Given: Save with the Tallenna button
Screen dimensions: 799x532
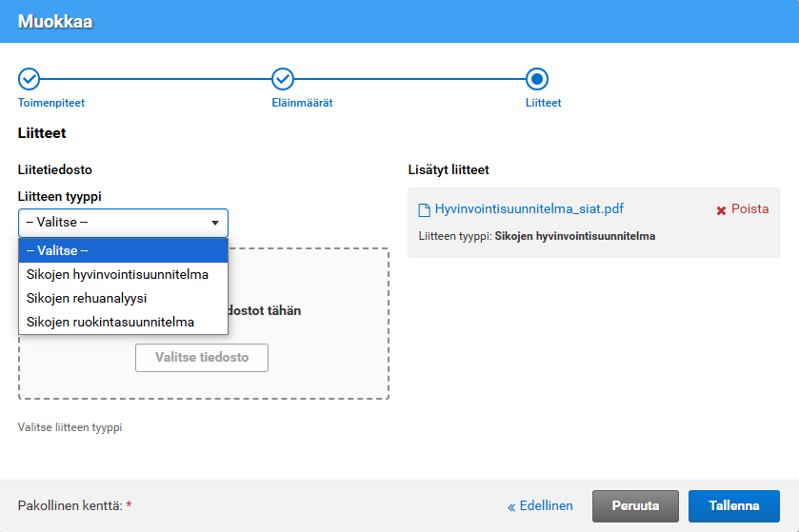Looking at the screenshot, I should [x=733, y=506].
